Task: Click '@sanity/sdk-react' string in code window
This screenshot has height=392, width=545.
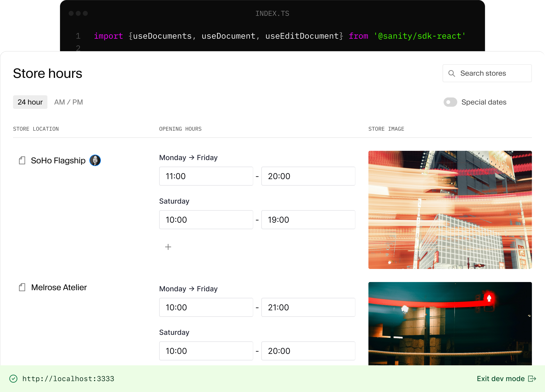Action: 419,36
